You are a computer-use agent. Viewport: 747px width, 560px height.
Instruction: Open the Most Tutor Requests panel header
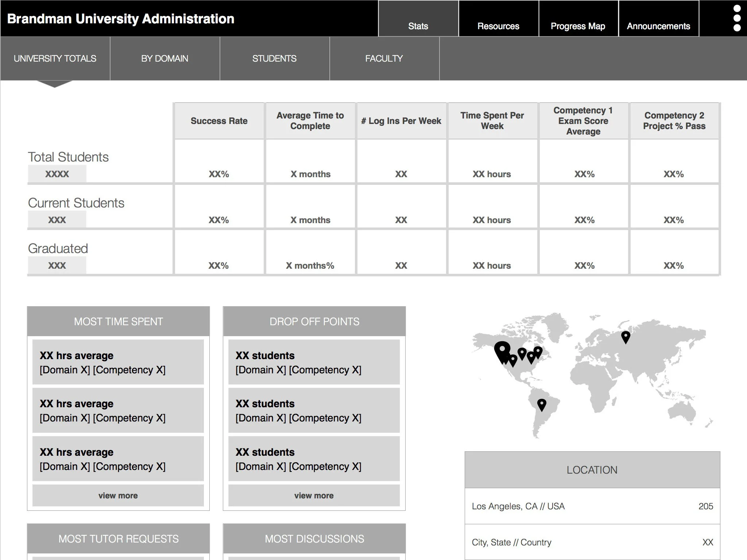tap(118, 538)
